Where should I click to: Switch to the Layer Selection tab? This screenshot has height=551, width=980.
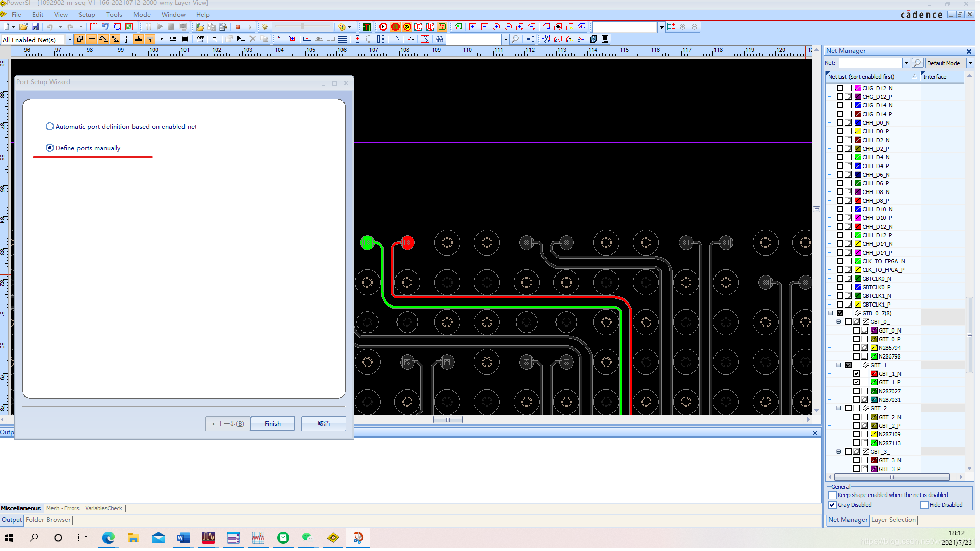coord(893,520)
